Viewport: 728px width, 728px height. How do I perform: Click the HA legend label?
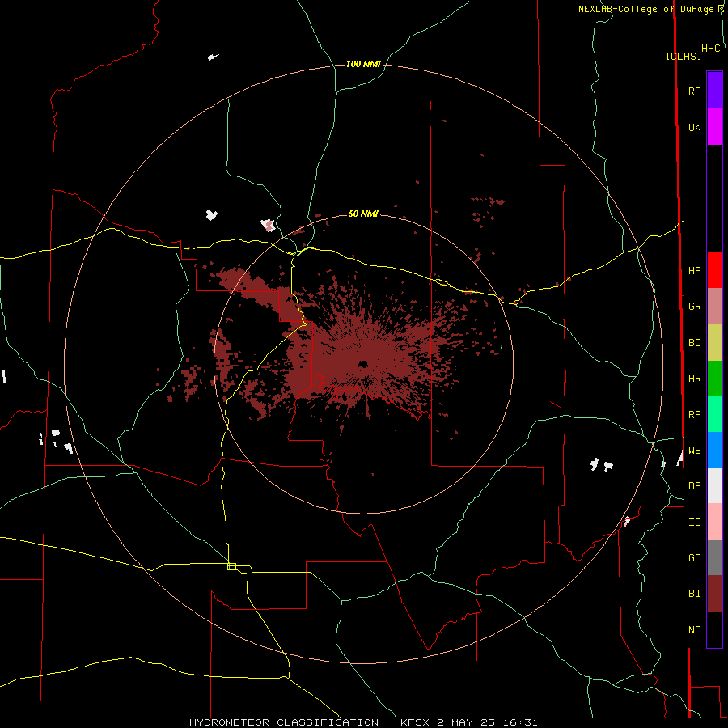click(694, 271)
